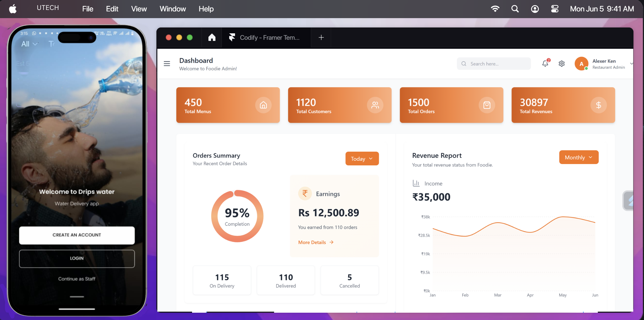
Task: Go to browser home tab
Action: (212, 37)
